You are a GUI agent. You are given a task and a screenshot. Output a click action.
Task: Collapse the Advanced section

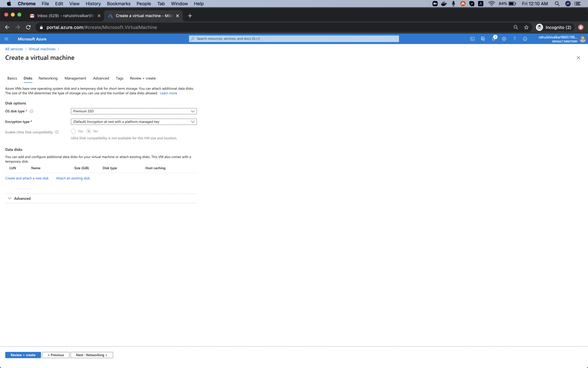click(x=10, y=198)
